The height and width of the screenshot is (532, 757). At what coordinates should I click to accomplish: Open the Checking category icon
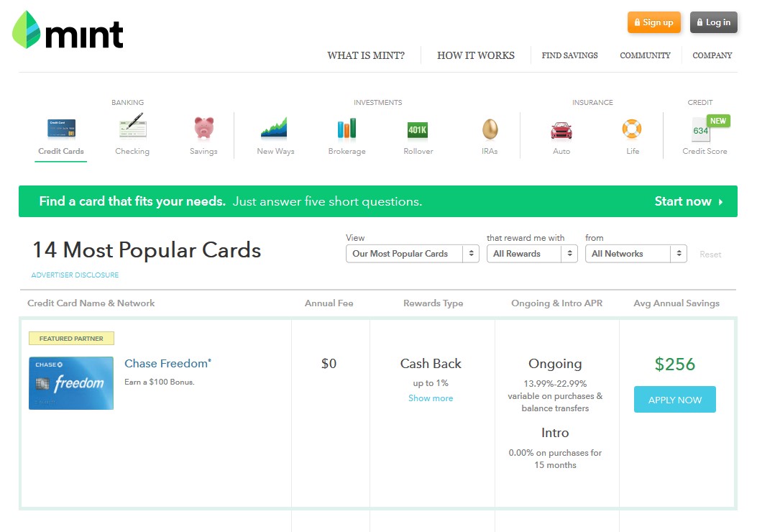tap(132, 128)
